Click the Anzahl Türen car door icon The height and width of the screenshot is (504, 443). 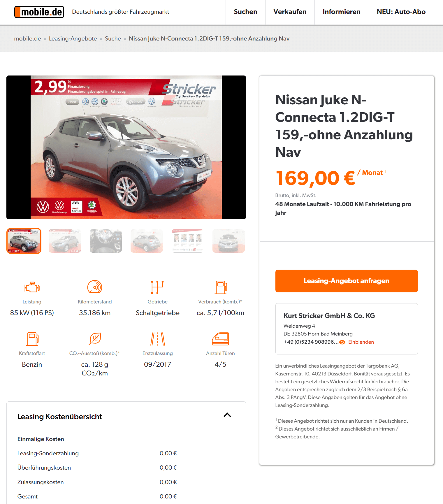(x=221, y=339)
